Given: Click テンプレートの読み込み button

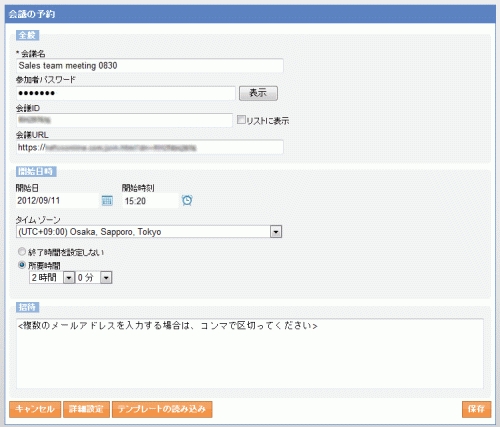Looking at the screenshot, I should (162, 409).
